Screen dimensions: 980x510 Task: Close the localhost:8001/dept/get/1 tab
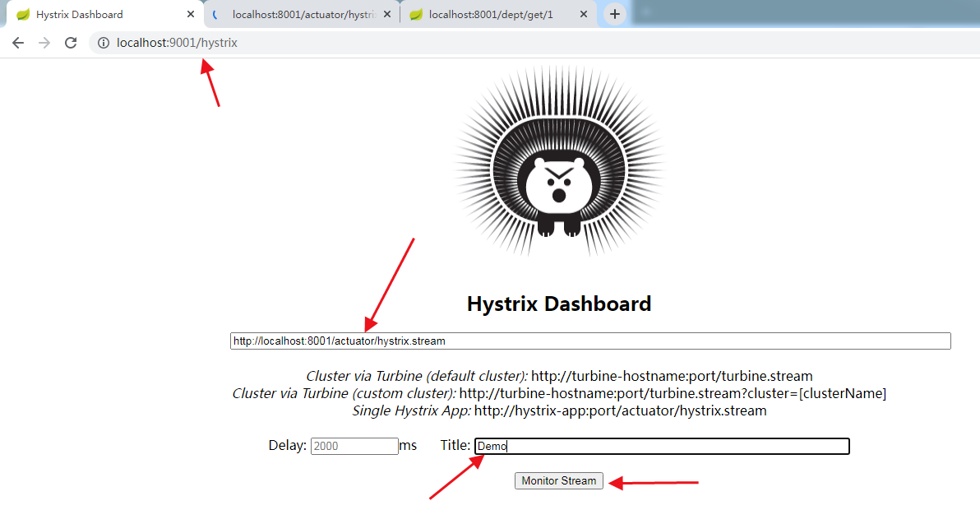pyautogui.click(x=584, y=14)
